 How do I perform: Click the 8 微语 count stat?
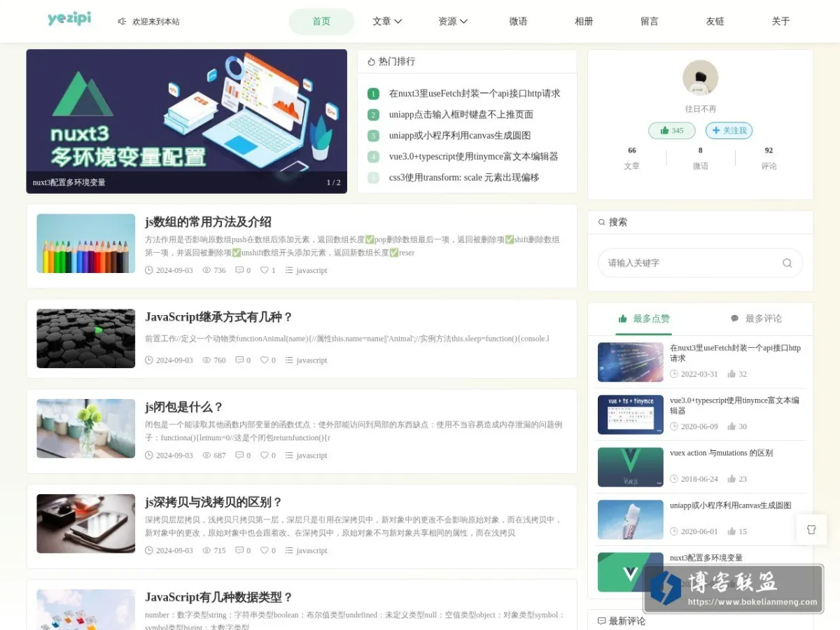[x=700, y=158]
